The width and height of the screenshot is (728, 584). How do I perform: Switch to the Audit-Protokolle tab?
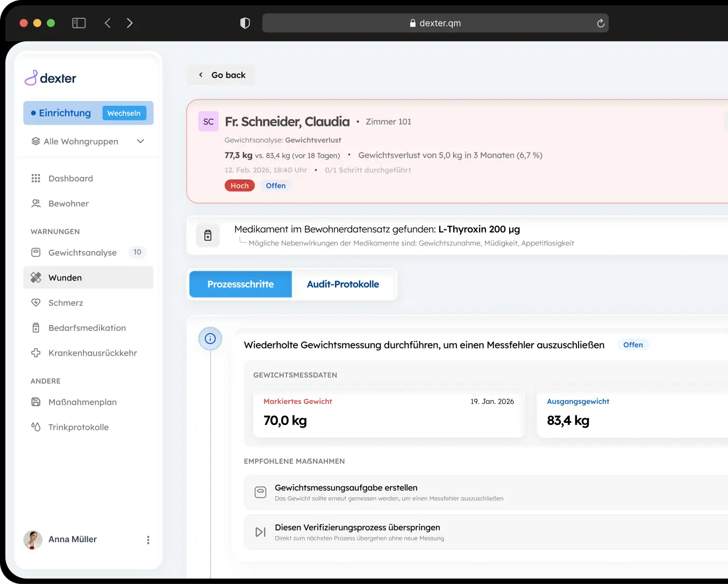(343, 284)
